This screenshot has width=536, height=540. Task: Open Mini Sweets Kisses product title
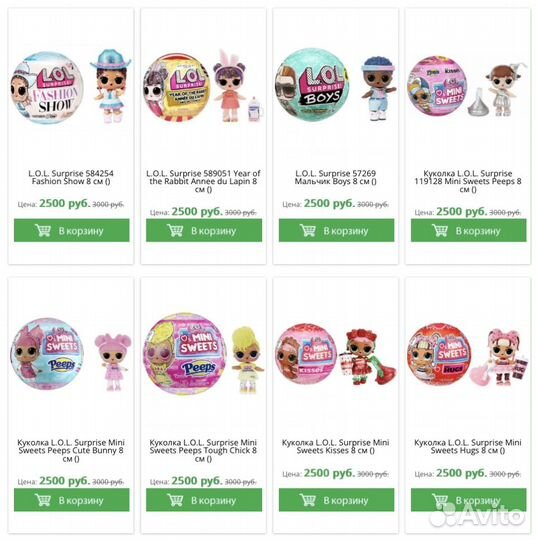coord(336,447)
